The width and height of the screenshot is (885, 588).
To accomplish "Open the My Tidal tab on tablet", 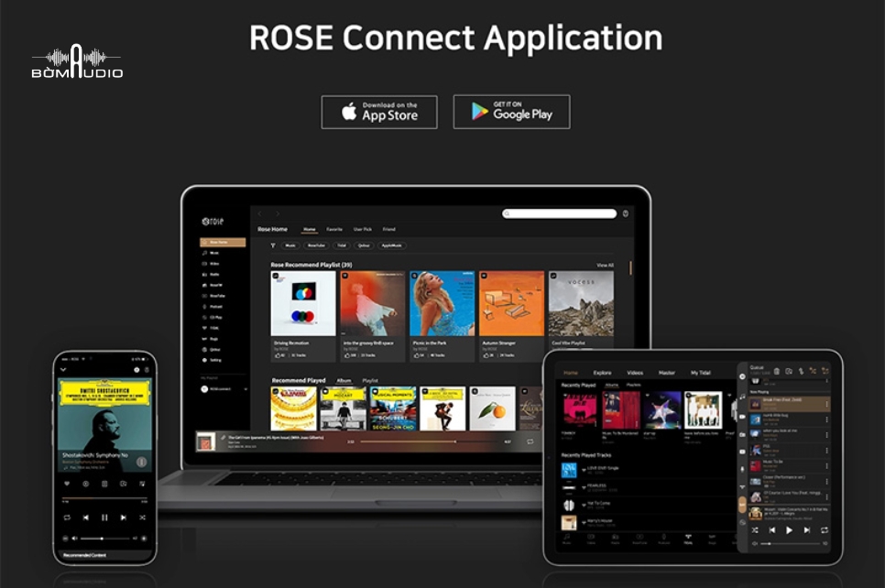I will click(701, 373).
